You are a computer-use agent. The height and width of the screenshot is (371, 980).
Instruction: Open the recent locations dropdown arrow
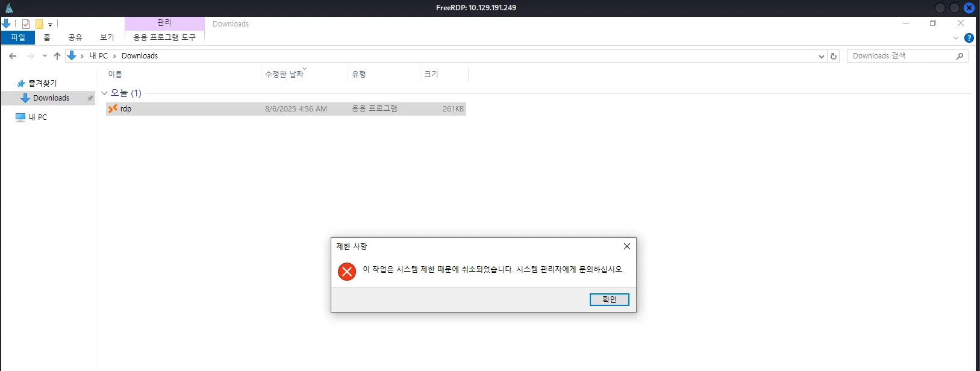click(x=45, y=56)
